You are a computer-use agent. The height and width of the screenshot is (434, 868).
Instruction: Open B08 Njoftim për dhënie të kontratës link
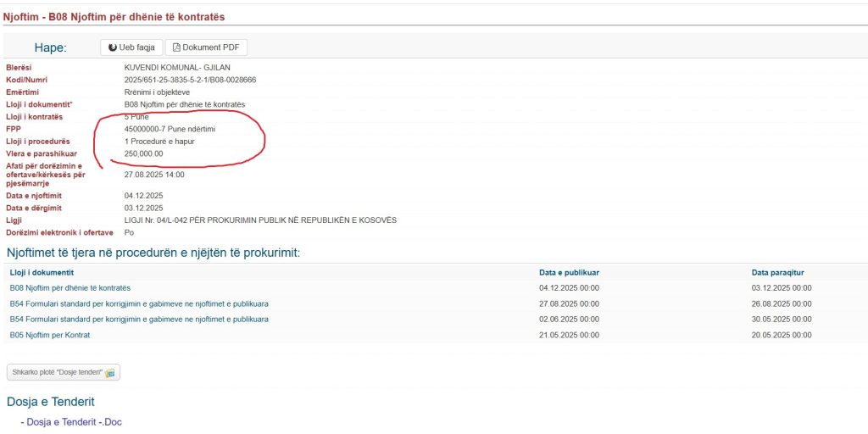(70, 288)
